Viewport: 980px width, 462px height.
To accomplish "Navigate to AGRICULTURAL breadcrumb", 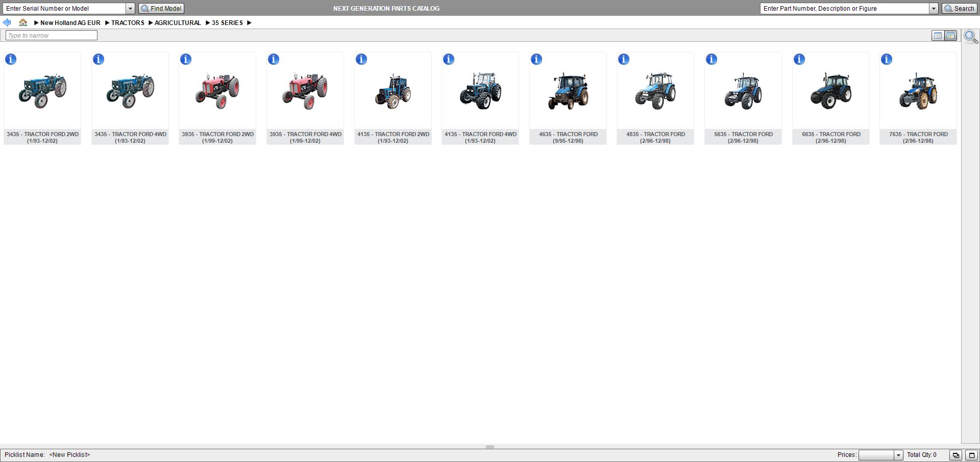I will click(178, 23).
